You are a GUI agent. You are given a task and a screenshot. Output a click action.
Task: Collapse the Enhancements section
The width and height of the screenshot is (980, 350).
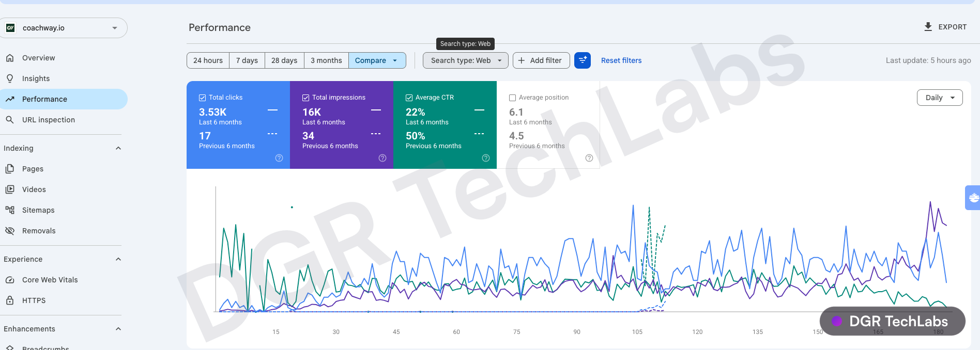(x=118, y=329)
